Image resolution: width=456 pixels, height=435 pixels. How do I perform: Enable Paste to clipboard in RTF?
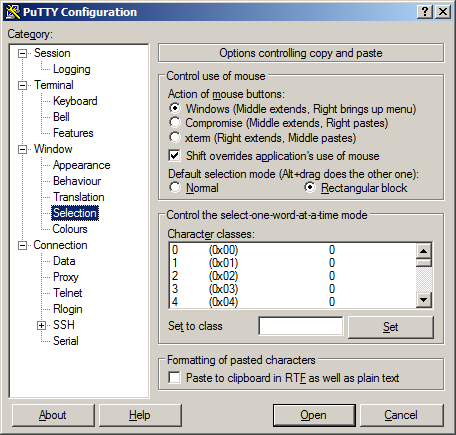click(175, 378)
